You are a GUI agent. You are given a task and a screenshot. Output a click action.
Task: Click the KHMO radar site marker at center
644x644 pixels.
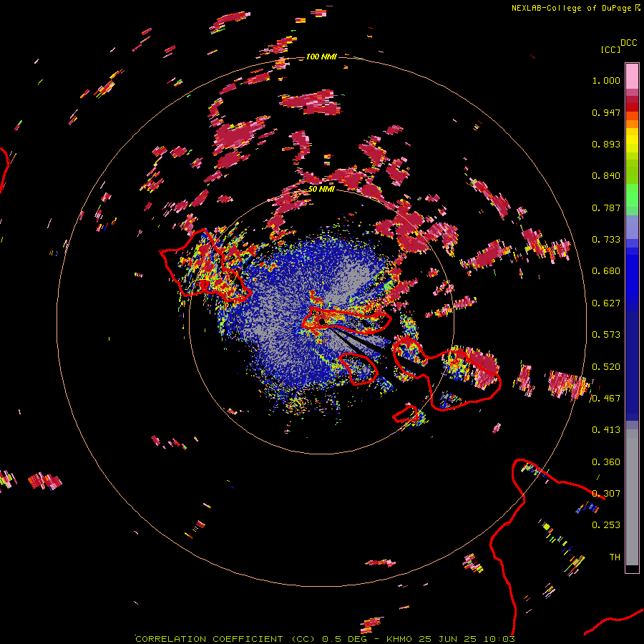tap(322, 321)
